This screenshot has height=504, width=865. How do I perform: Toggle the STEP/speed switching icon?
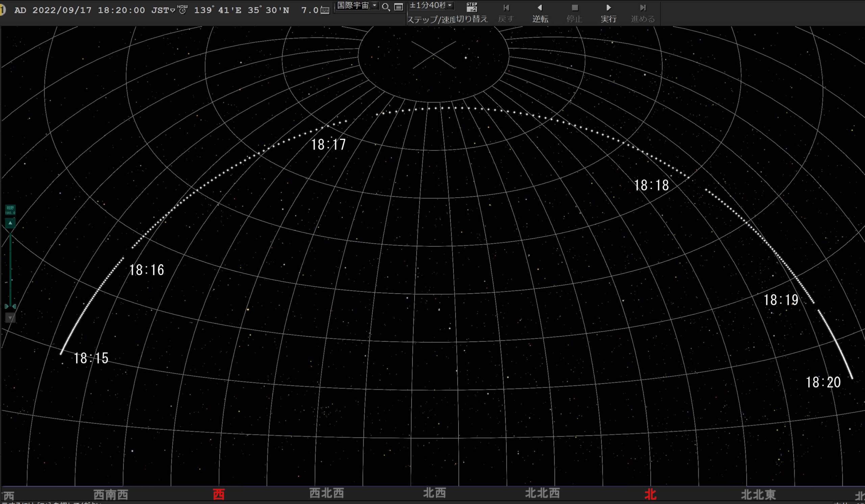(x=472, y=7)
